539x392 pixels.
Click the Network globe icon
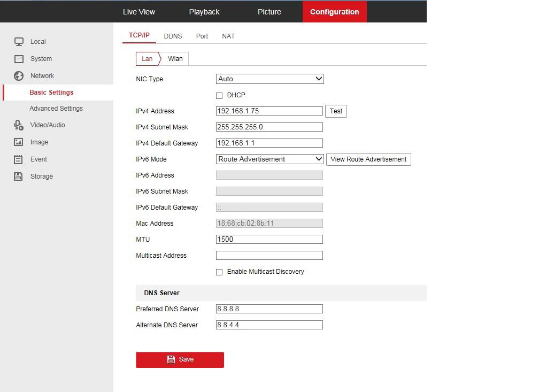pyautogui.click(x=19, y=76)
